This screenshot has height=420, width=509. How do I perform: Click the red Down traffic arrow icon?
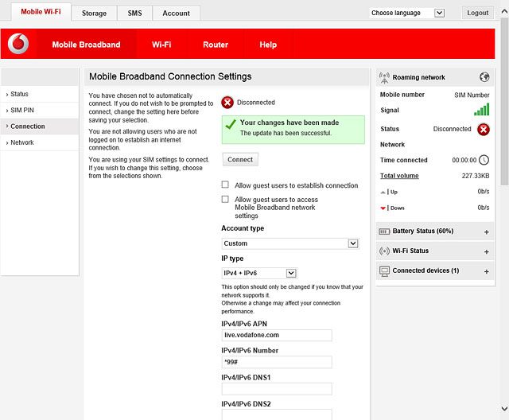[x=383, y=208]
